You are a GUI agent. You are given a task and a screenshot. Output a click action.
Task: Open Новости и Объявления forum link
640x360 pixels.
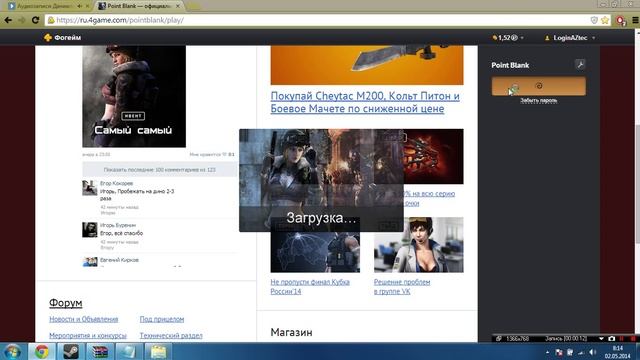coord(84,319)
